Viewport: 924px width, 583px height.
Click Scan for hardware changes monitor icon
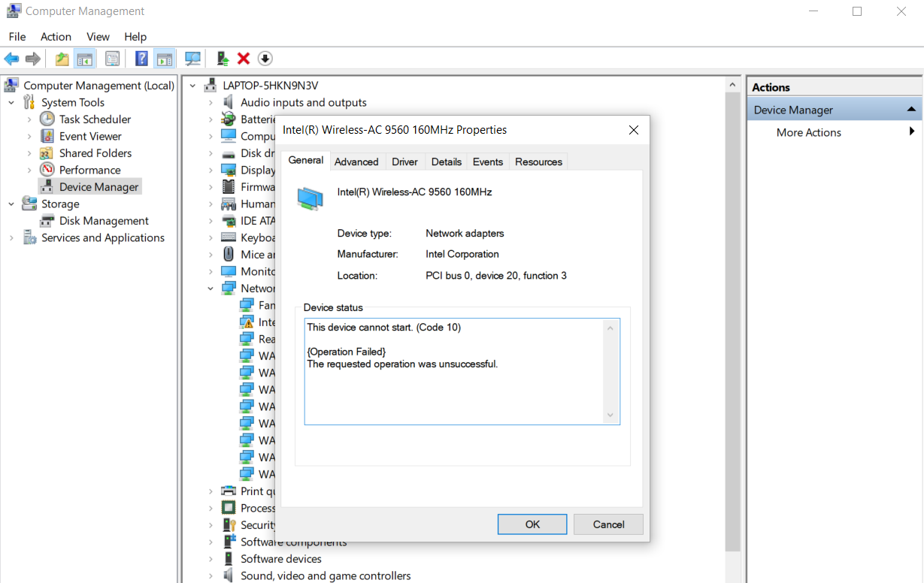(x=193, y=59)
